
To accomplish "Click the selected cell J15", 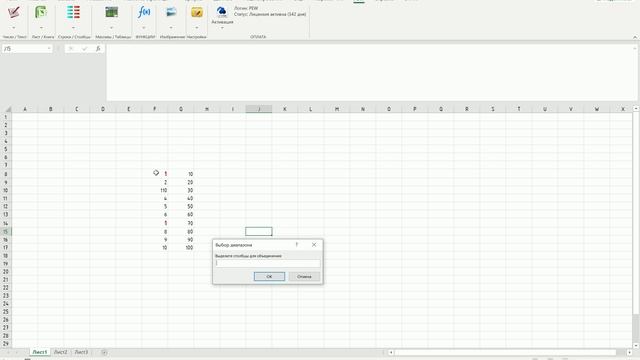I will coord(259,231).
